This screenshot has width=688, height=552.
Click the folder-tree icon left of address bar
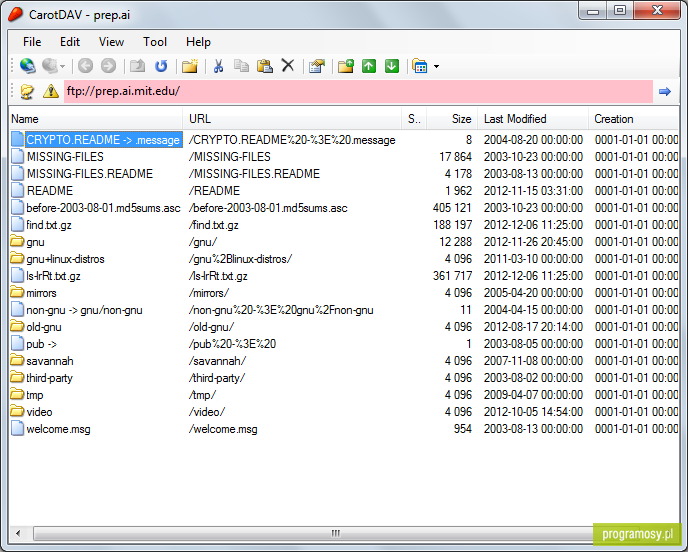(27, 91)
